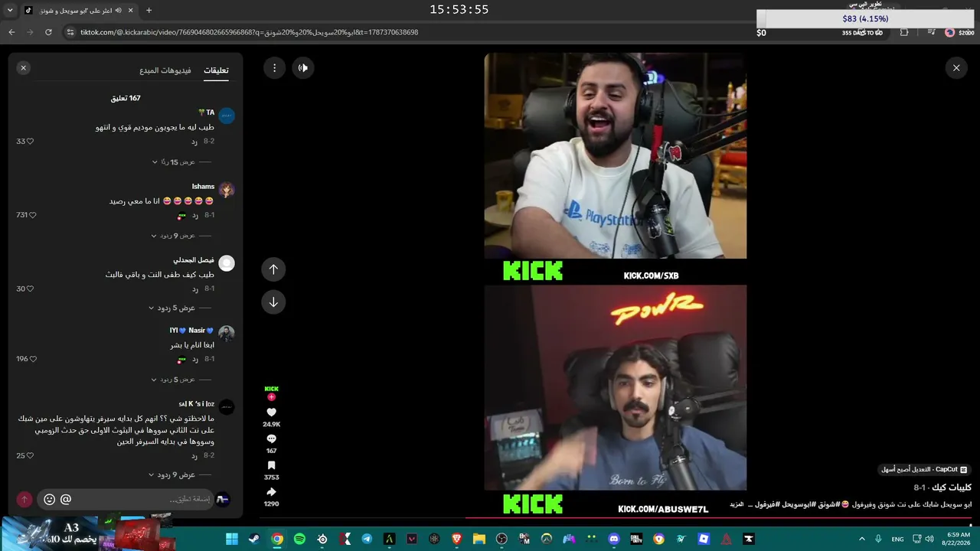Close the comments panel
The width and height of the screenshot is (980, 551).
pos(23,68)
